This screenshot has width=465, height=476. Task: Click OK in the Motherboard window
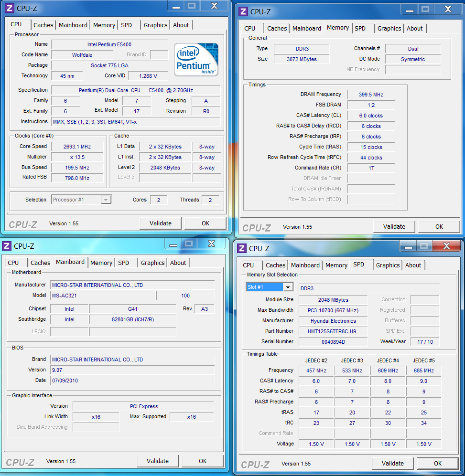[203, 461]
